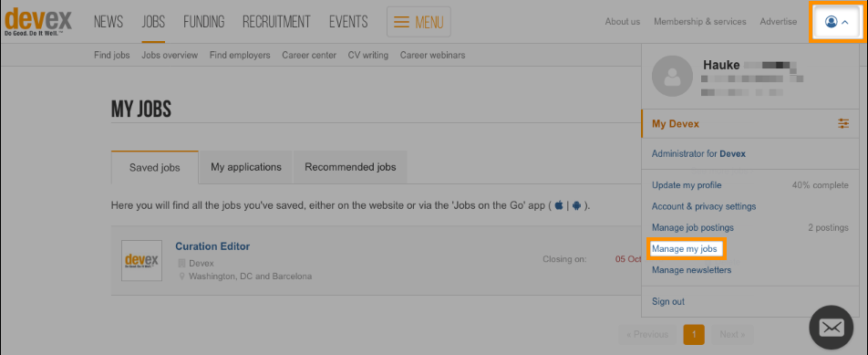The height and width of the screenshot is (355, 868).
Task: Go to Find jobs subnav
Action: point(112,56)
